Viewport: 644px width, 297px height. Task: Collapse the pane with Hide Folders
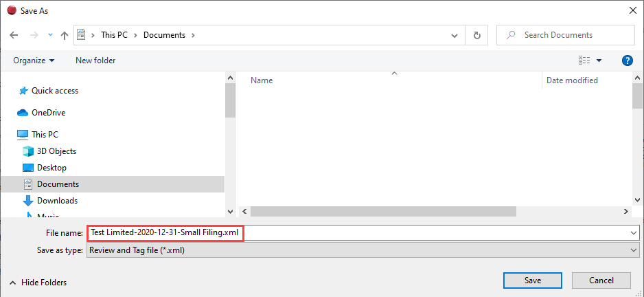pos(38,283)
